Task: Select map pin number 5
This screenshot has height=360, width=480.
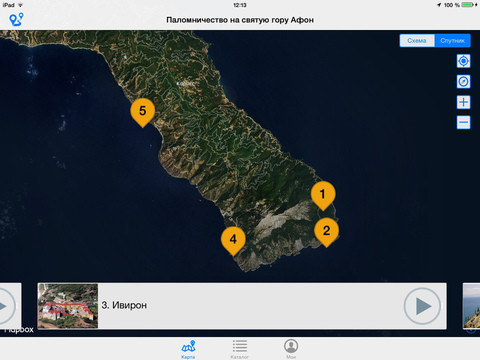Action: [143, 112]
